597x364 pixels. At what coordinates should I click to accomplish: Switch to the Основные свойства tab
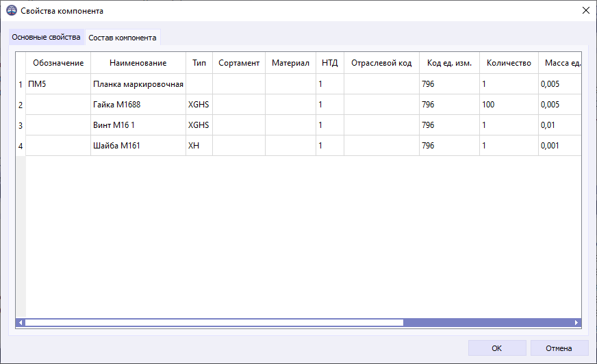[46, 37]
